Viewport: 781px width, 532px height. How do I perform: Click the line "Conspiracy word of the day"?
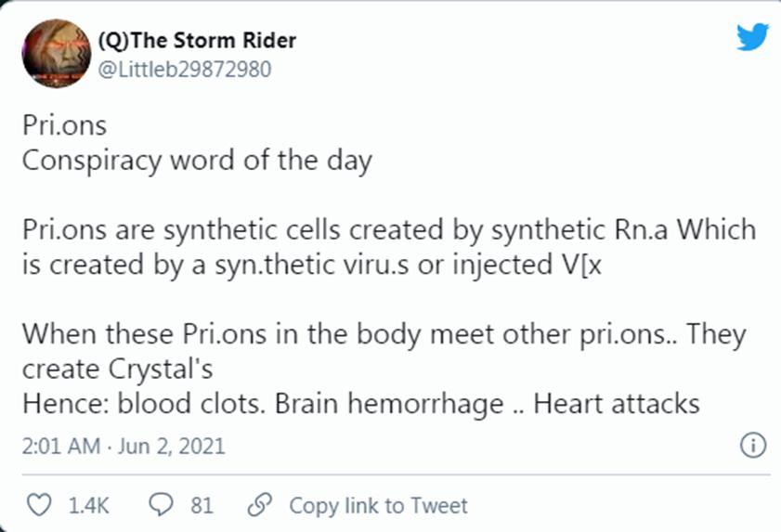click(x=196, y=160)
